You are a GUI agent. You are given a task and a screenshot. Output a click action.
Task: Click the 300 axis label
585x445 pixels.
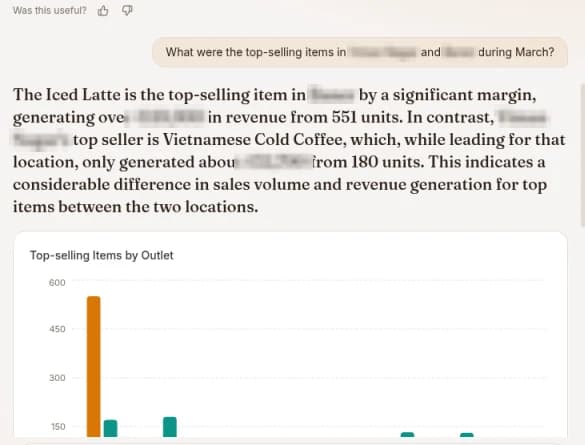tap(57, 378)
